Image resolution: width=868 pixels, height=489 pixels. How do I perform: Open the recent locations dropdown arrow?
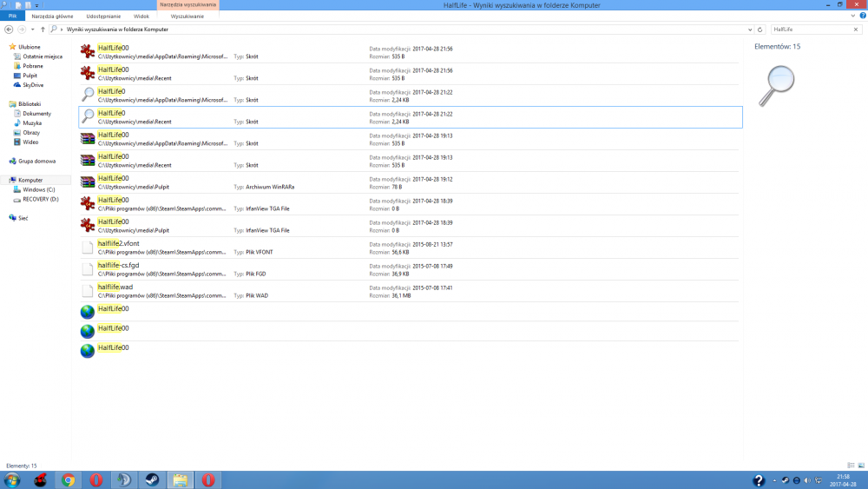32,30
